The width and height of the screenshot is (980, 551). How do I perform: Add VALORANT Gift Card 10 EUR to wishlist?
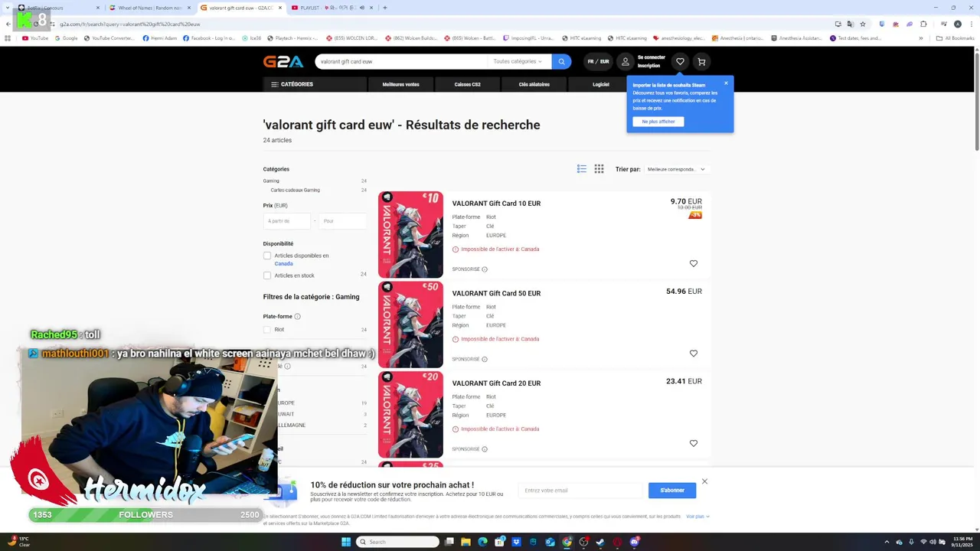[694, 263]
